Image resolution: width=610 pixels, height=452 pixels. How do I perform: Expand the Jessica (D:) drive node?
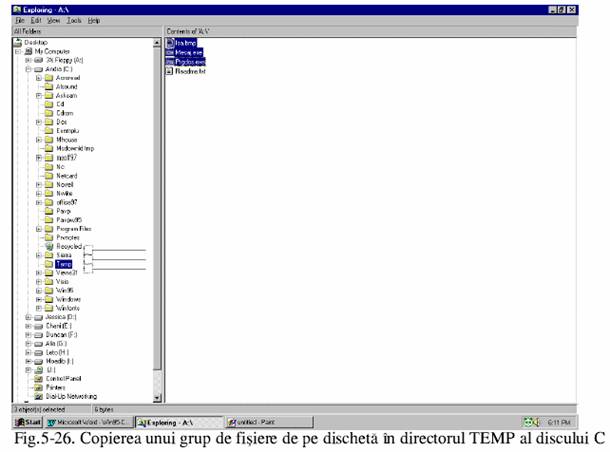pos(28,318)
